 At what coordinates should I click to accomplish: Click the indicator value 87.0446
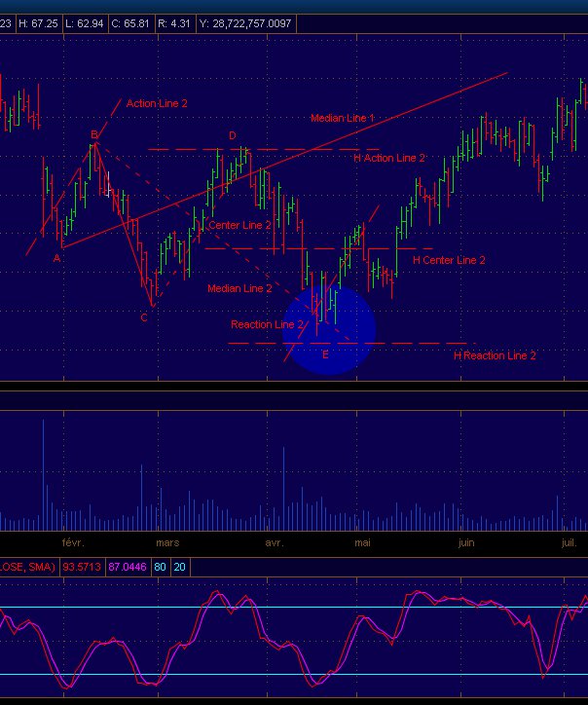(x=128, y=567)
